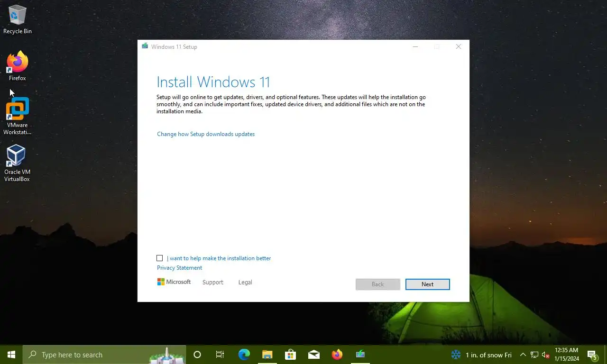
Task: Open the Privacy Statement link
Action: (179, 268)
